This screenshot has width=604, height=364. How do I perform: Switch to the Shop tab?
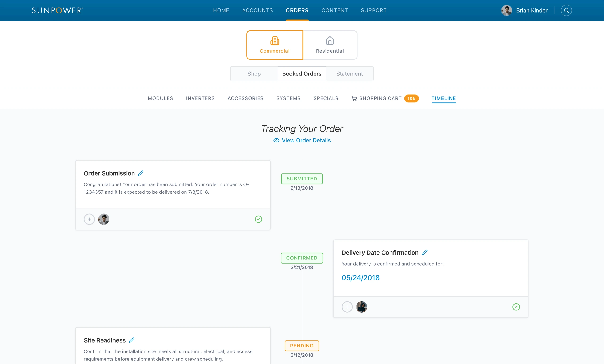[254, 74]
